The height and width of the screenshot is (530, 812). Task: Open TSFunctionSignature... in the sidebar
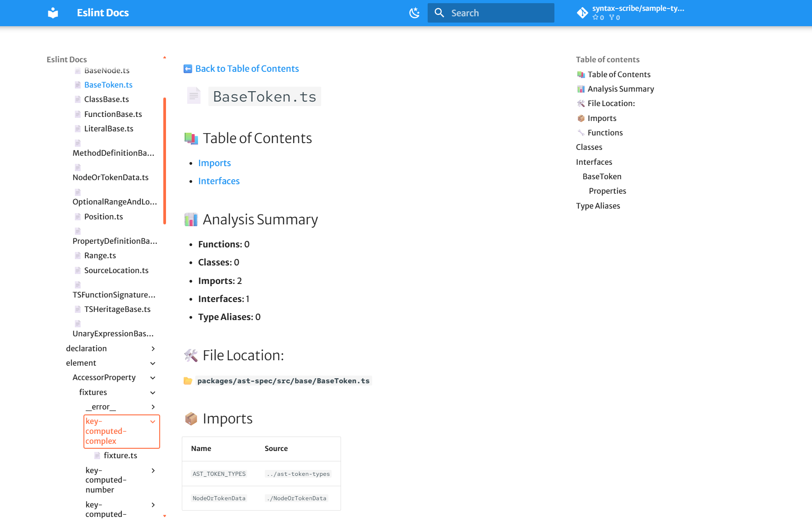tap(114, 295)
